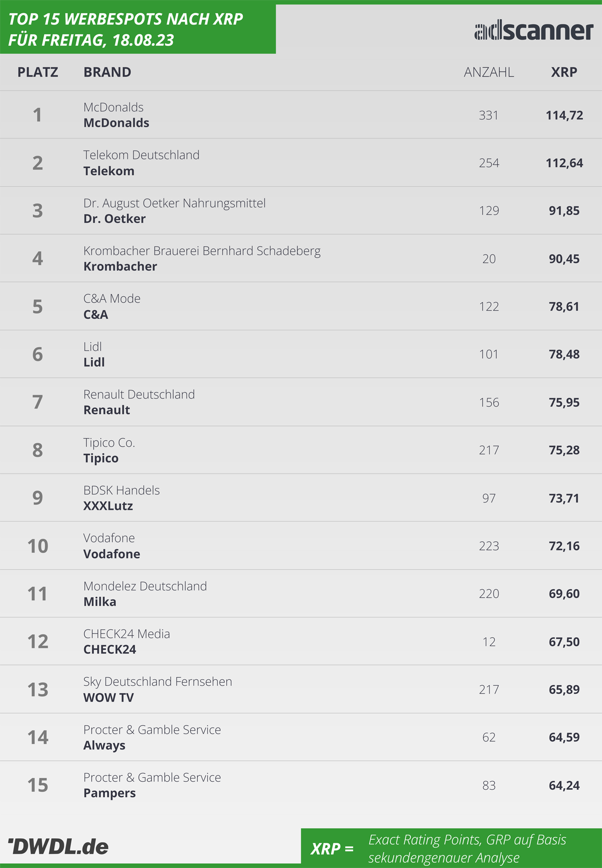Screen dimensions: 602x868
Task: Click CHECK24 XRP value 67,50
Action: pos(564,642)
